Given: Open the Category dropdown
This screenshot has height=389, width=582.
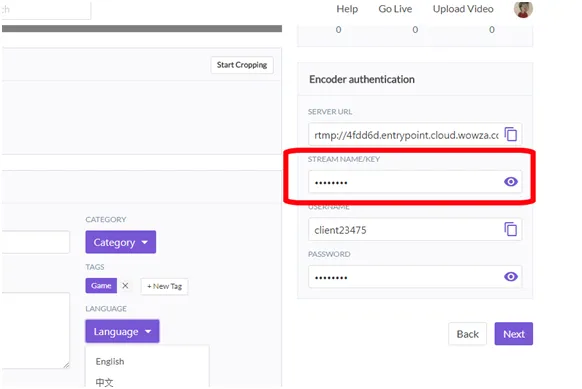Looking at the screenshot, I should 121,242.
